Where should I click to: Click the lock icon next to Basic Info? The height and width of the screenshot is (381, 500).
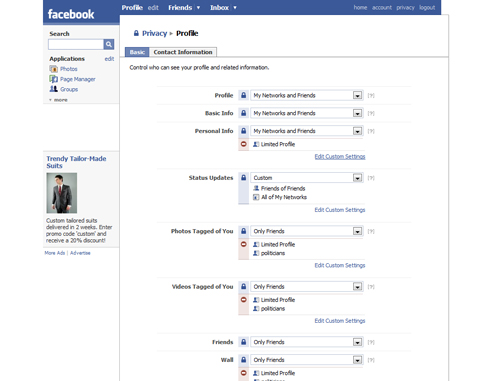click(244, 113)
